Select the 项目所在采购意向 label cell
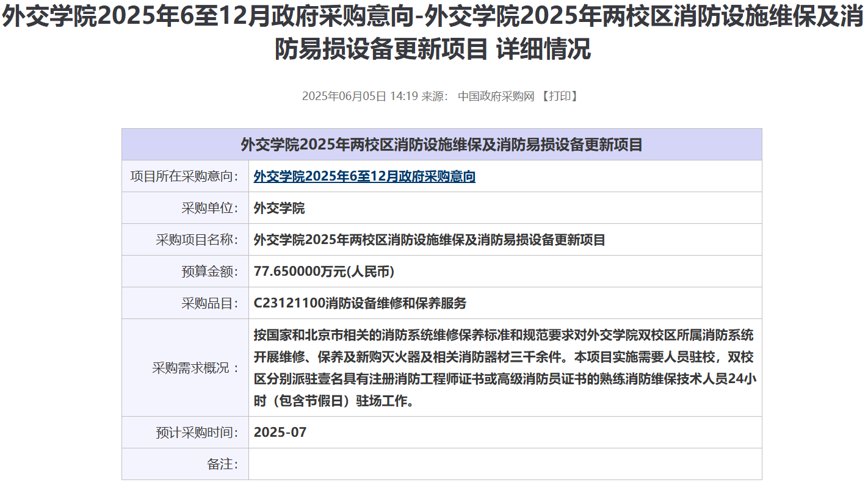Screen dimensions: 868x485 (184, 177)
